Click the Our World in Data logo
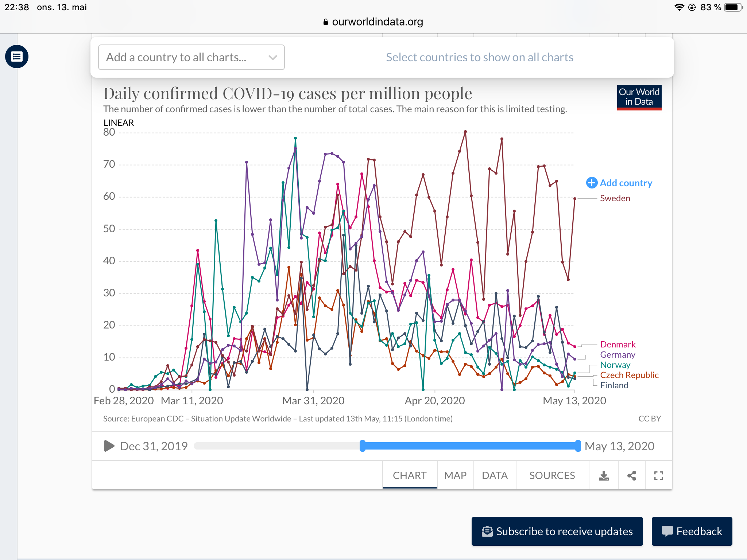 click(x=639, y=97)
